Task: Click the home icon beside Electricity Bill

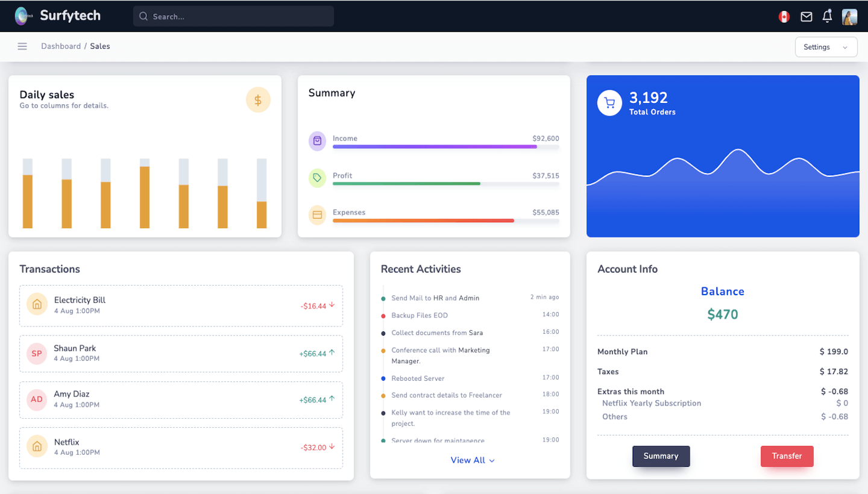Action: coord(37,304)
